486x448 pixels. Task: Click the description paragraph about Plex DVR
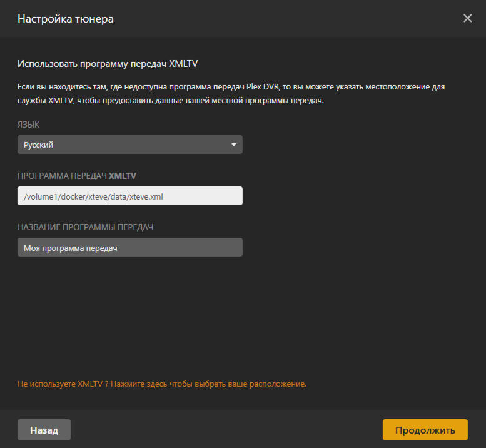coord(231,94)
